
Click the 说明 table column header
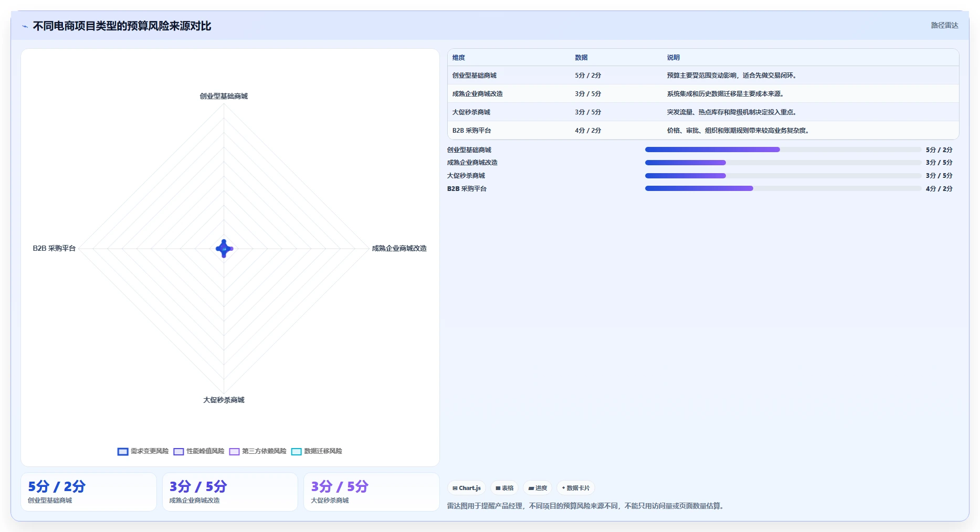673,58
